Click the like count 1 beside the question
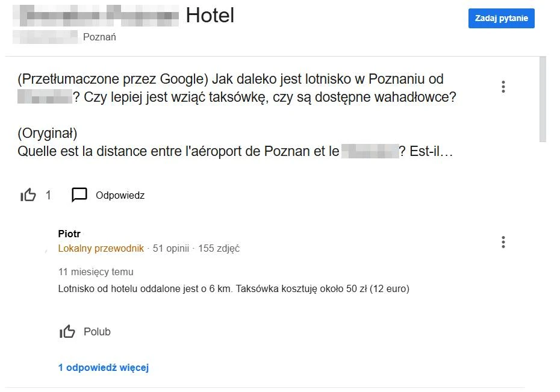The height and width of the screenshot is (392, 560). click(48, 195)
